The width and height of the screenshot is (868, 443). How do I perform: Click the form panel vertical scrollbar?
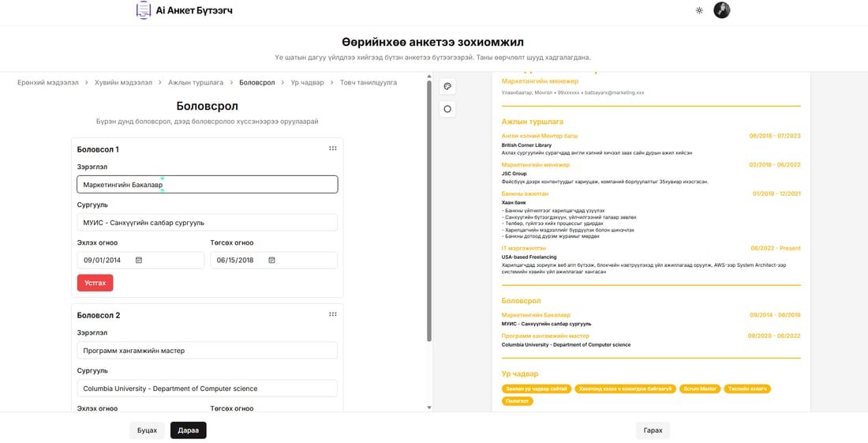pyautogui.click(x=429, y=212)
